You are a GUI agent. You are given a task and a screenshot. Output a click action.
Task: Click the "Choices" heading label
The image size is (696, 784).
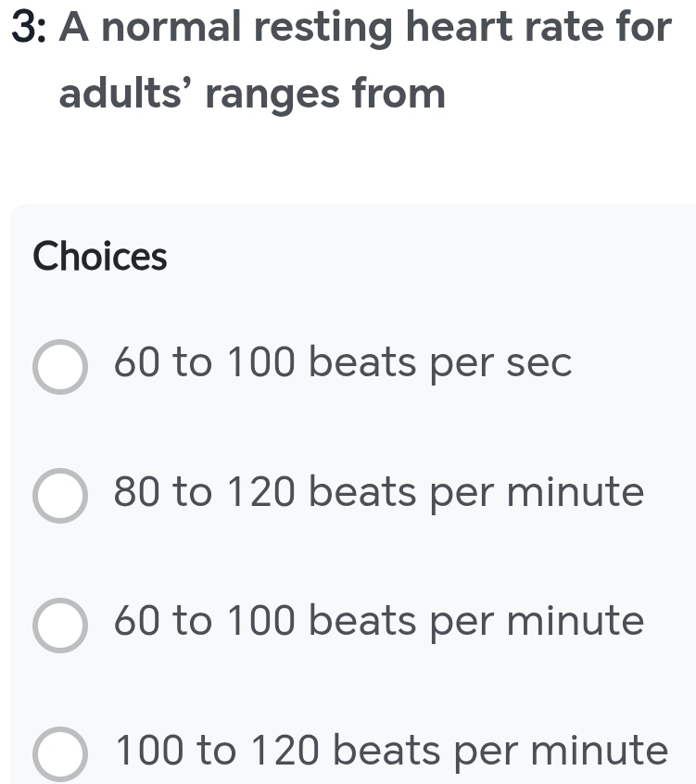coord(99,257)
